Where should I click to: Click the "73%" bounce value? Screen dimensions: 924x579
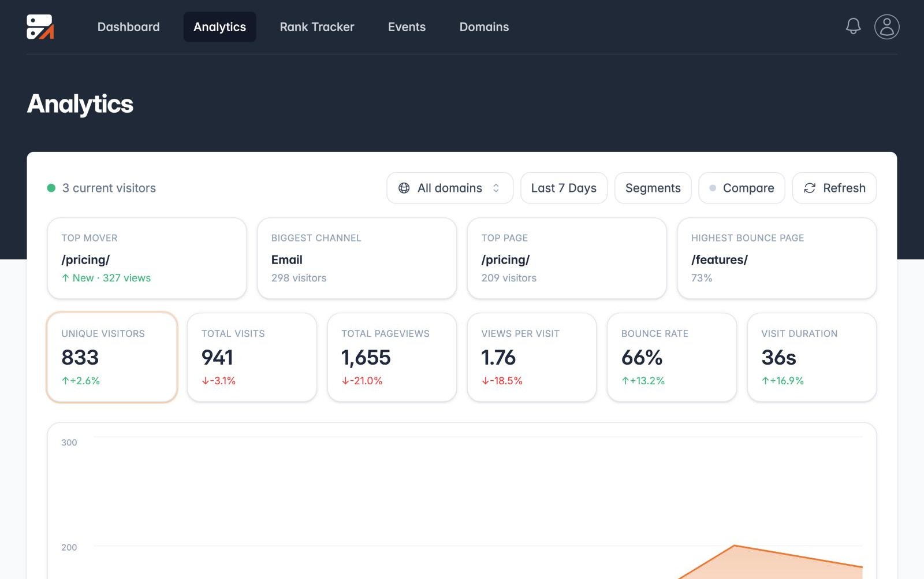point(702,278)
